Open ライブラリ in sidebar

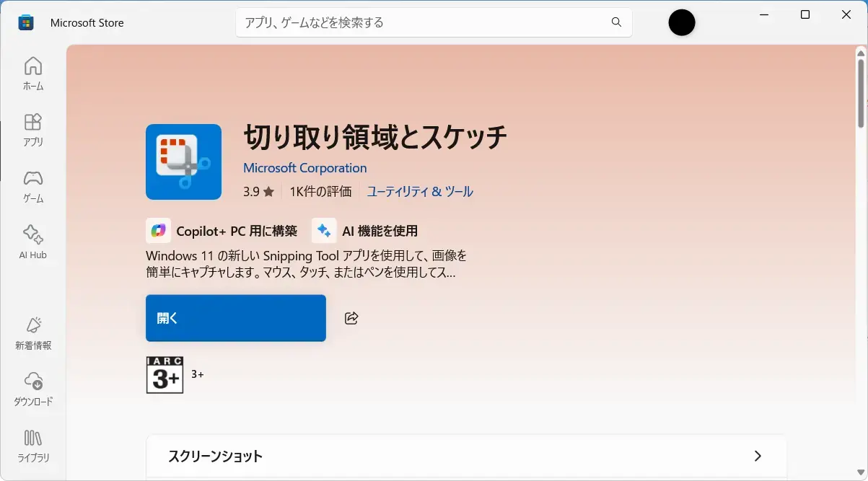33,446
